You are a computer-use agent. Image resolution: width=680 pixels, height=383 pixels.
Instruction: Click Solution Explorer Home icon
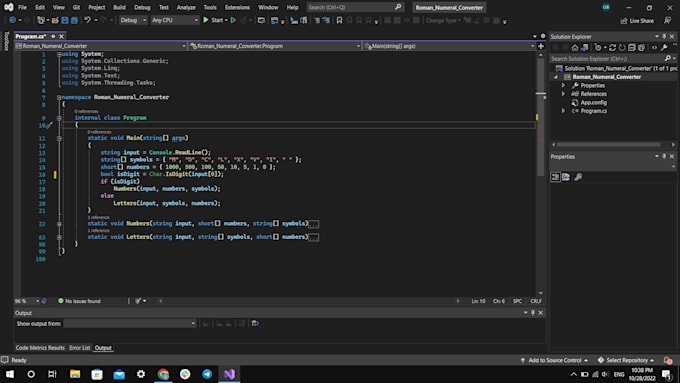click(x=575, y=48)
